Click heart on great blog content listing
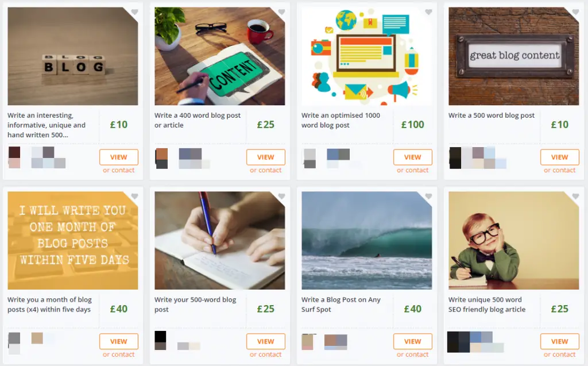 pos(575,12)
